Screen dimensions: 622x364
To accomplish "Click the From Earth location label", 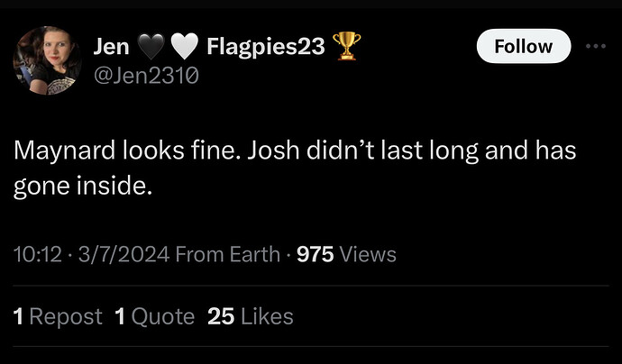I will click(x=228, y=255).
